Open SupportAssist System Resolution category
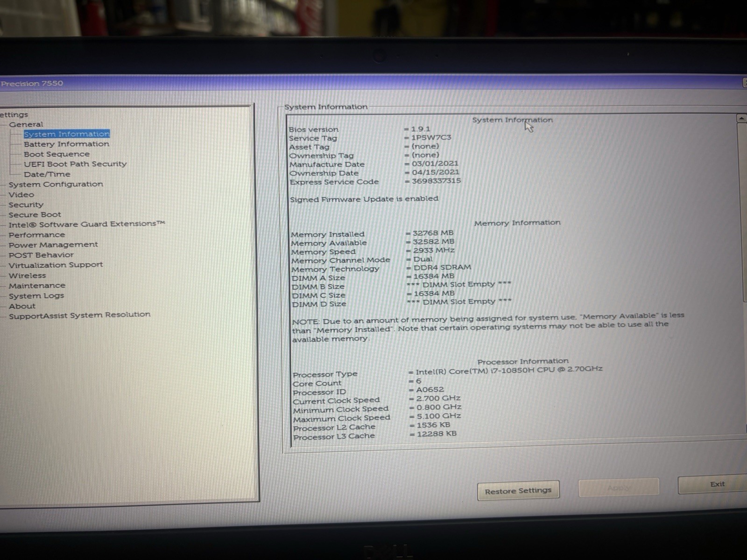The image size is (747, 560). pyautogui.click(x=79, y=315)
